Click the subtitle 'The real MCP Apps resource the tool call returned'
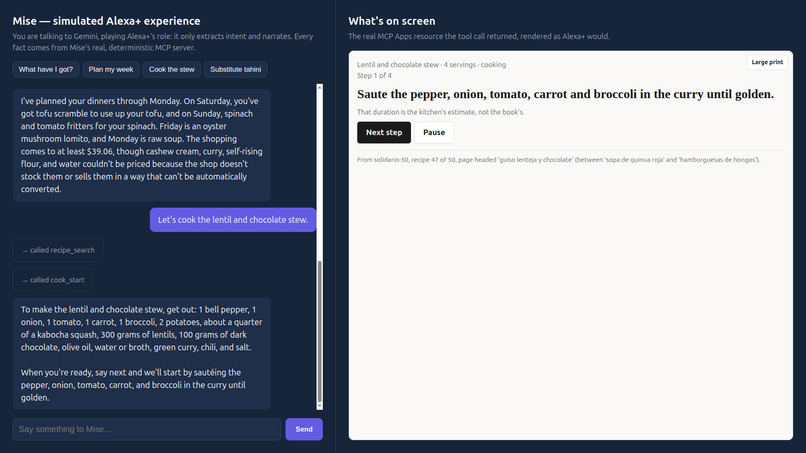The width and height of the screenshot is (806, 453). 479,37
